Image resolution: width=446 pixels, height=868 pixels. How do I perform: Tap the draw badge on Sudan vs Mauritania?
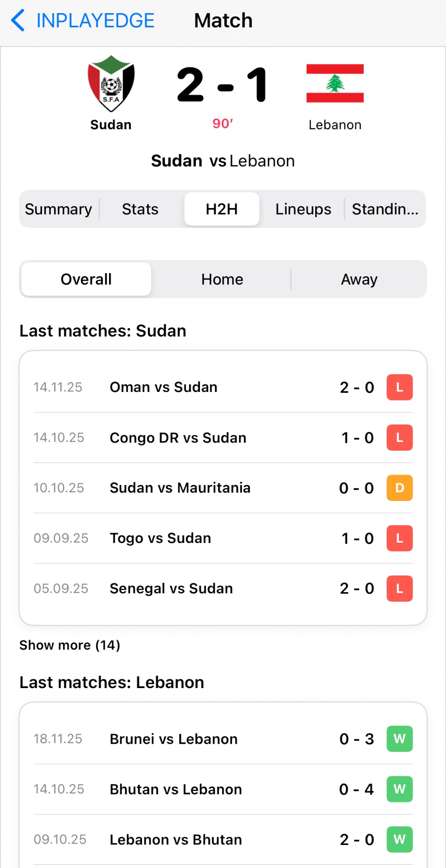coord(399,488)
